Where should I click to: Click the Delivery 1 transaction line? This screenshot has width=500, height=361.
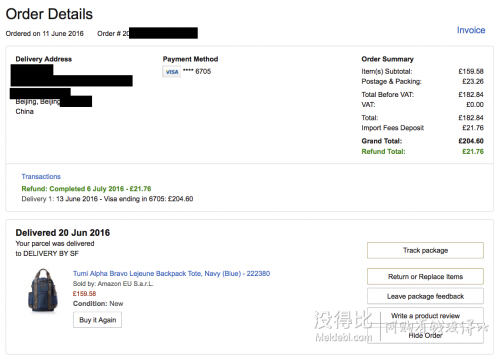point(107,199)
